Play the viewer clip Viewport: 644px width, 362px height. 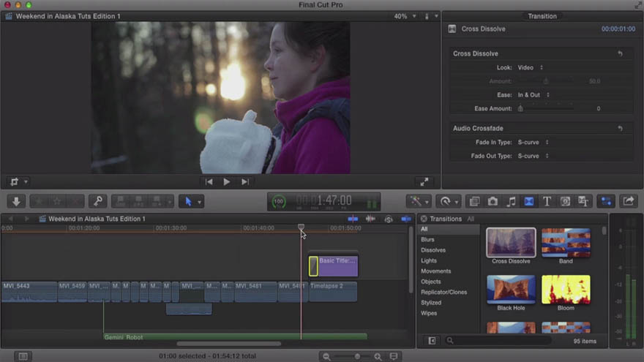[227, 181]
